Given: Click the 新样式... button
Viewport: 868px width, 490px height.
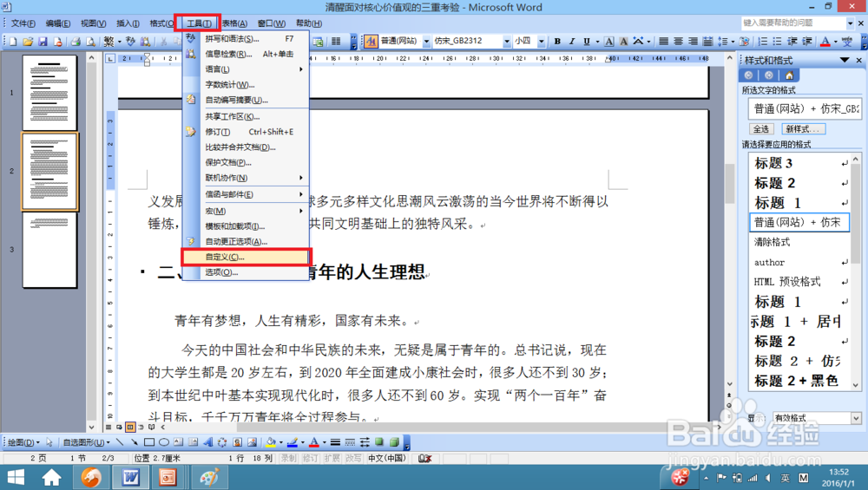Looking at the screenshot, I should coord(803,129).
